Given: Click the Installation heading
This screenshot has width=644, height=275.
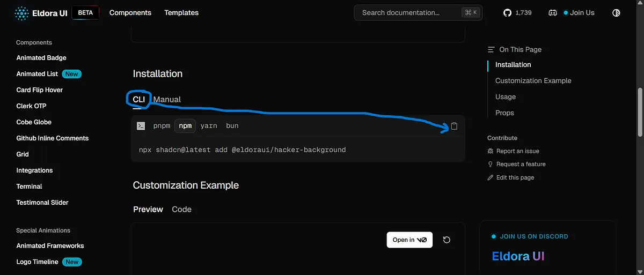Looking at the screenshot, I should point(158,74).
